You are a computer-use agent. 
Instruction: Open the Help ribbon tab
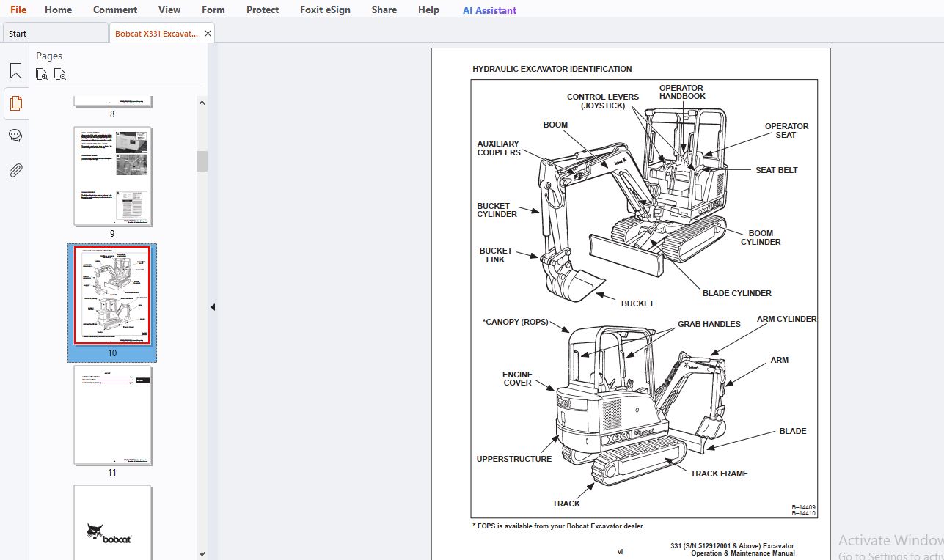click(x=428, y=10)
